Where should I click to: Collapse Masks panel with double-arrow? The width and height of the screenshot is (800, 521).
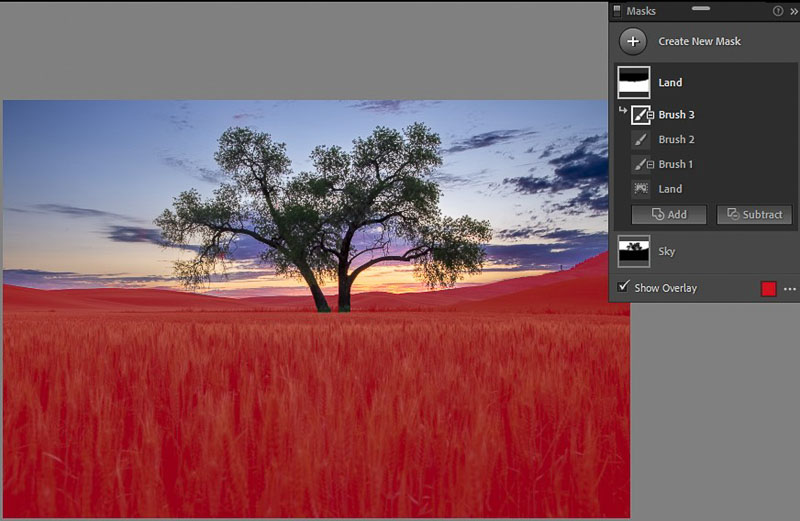(792, 11)
